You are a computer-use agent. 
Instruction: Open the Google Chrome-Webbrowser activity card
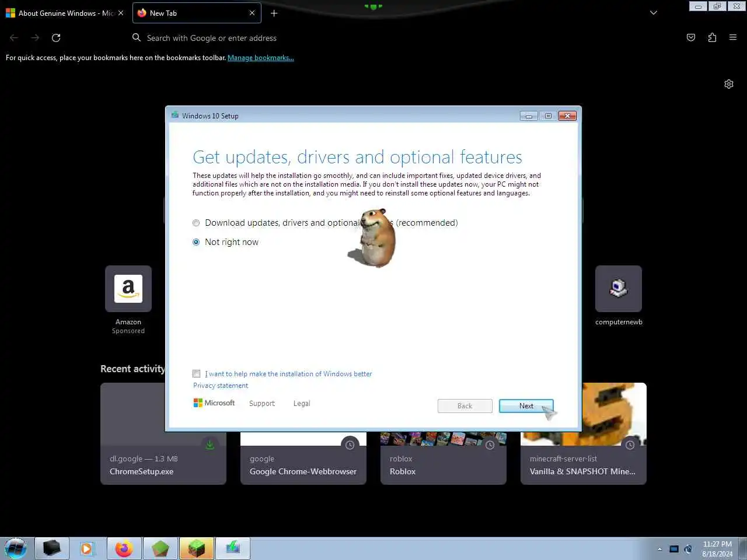[x=303, y=458]
